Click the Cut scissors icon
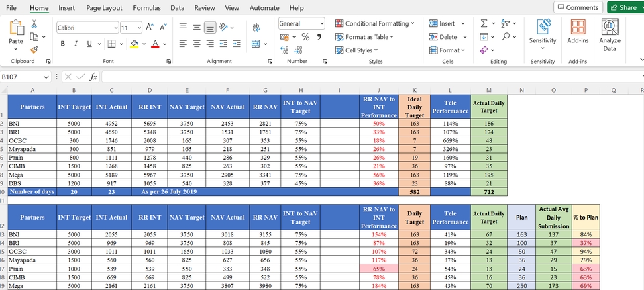This screenshot has width=644, height=290. point(34,23)
